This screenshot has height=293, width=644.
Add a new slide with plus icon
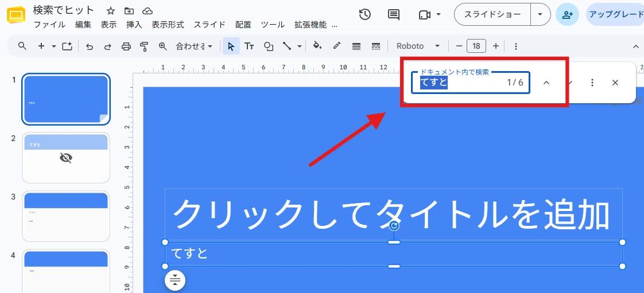coord(41,46)
